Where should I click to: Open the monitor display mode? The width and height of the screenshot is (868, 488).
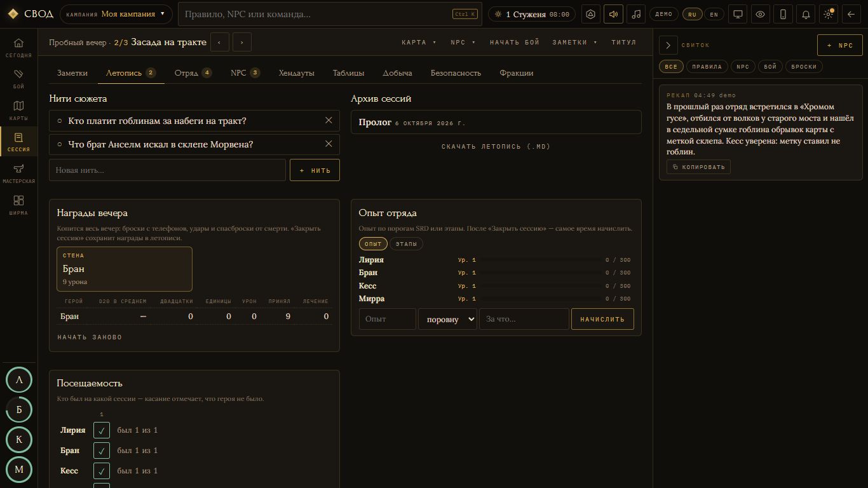click(738, 14)
